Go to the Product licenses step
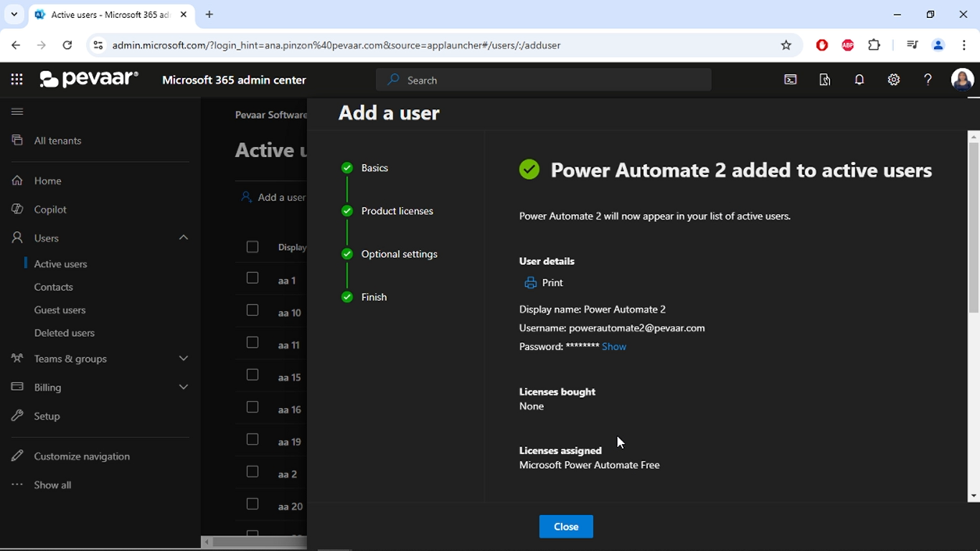 click(x=397, y=211)
